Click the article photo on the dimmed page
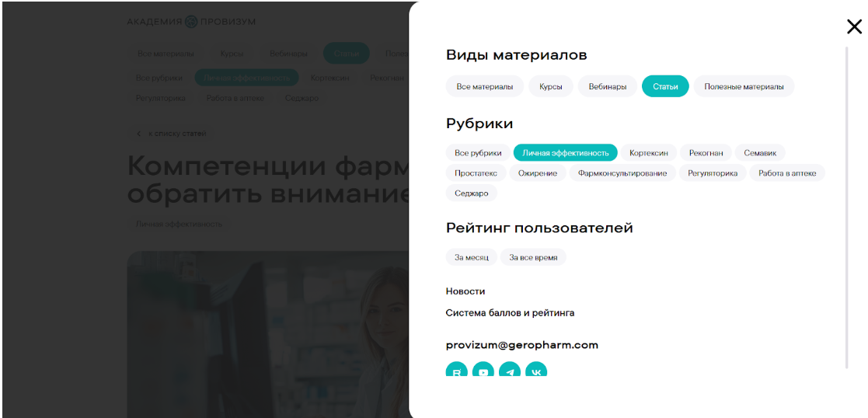 (268, 334)
